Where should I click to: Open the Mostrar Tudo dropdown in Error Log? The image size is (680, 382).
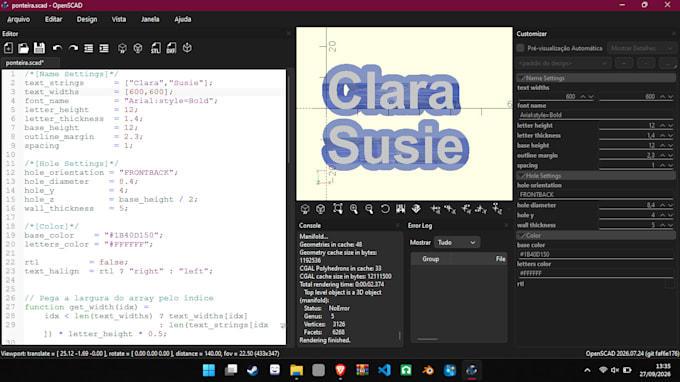(457, 242)
